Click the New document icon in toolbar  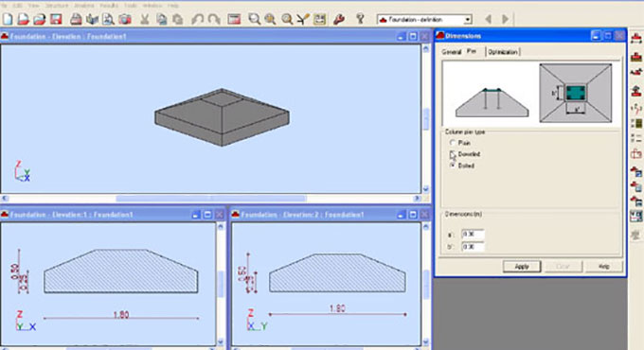point(8,19)
